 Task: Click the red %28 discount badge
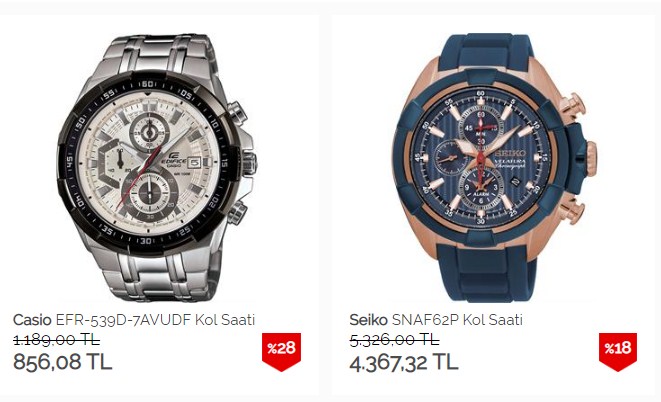pyautogui.click(x=281, y=351)
